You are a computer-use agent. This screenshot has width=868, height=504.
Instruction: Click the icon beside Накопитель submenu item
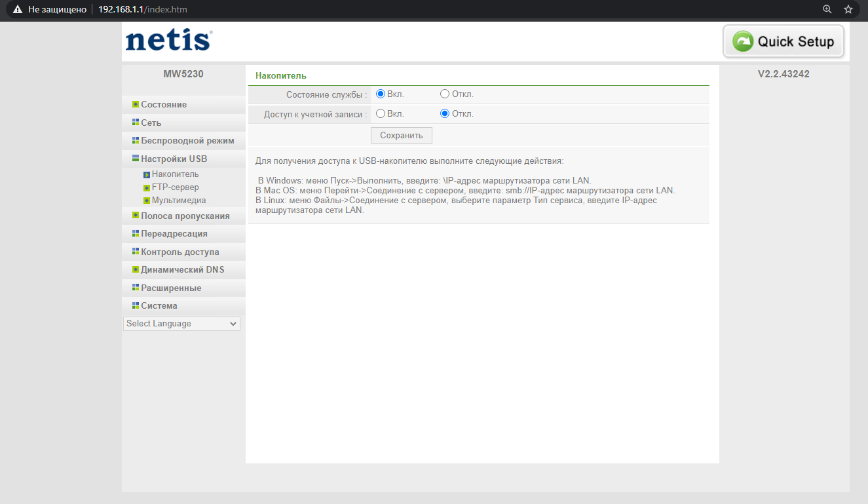pyautogui.click(x=147, y=175)
